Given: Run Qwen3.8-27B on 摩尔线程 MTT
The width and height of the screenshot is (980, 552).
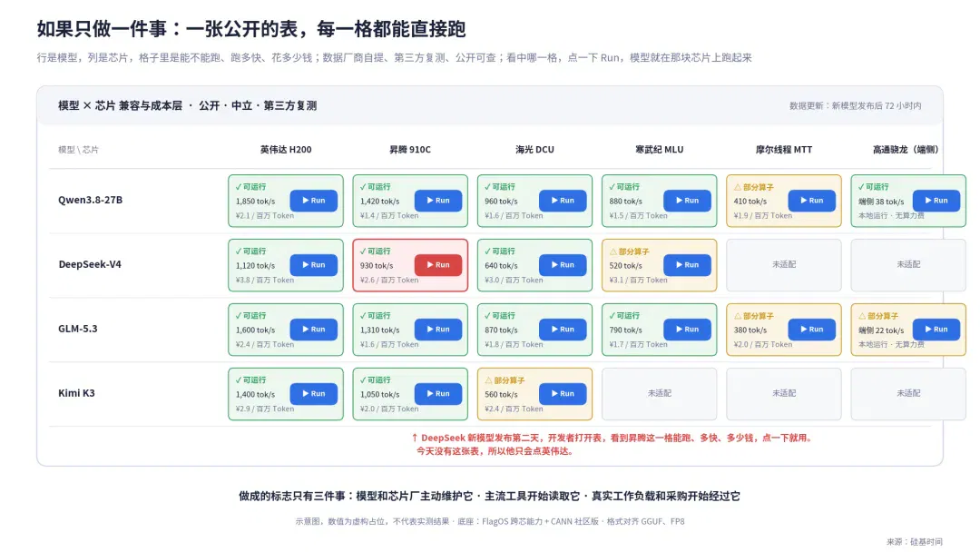Looking at the screenshot, I should pos(811,201).
